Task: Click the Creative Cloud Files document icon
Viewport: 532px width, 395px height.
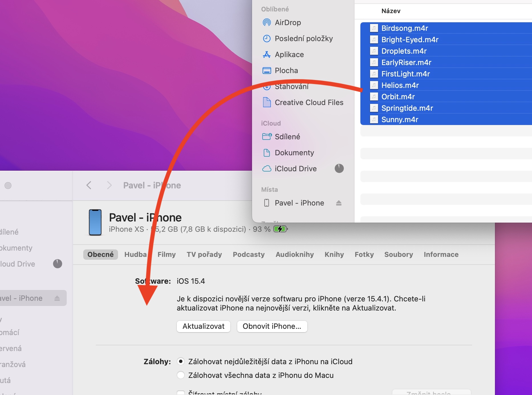Action: point(267,102)
